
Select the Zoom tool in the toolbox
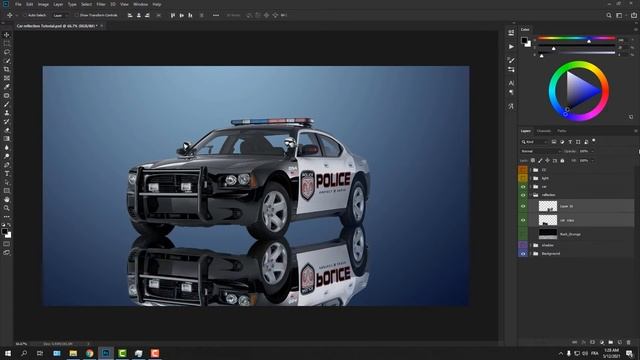(7, 208)
